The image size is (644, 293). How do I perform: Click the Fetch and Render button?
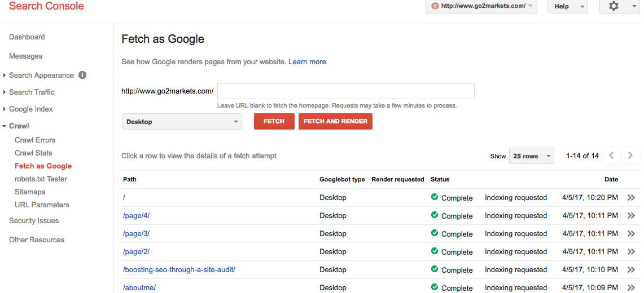(x=336, y=121)
